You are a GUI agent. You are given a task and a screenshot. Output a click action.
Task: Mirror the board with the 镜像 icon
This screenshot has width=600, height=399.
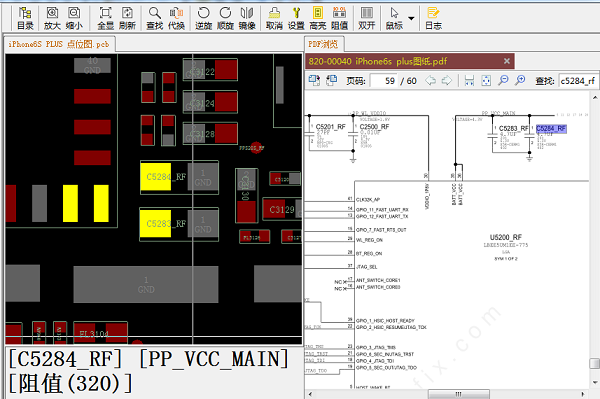coord(247,18)
